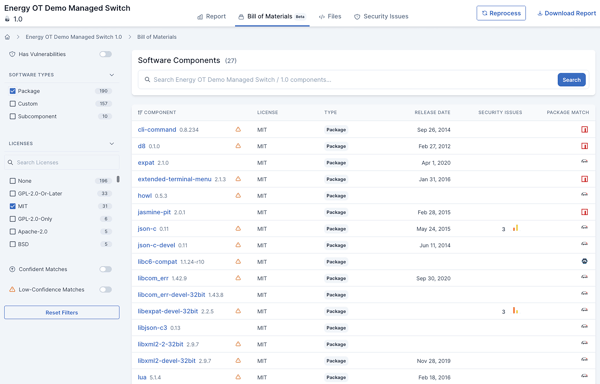Click the warning icon for libc6-compat

point(238,262)
